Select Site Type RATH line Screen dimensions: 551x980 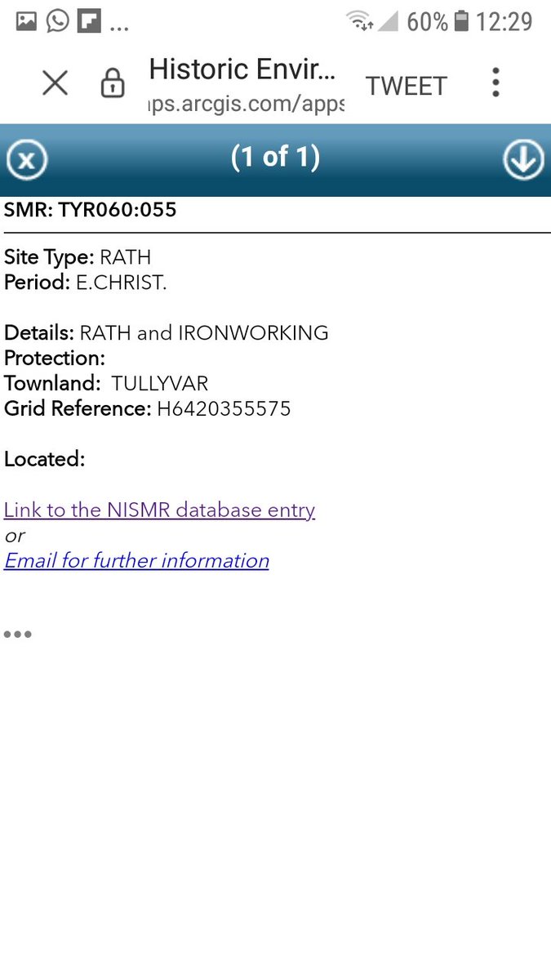coord(78,257)
